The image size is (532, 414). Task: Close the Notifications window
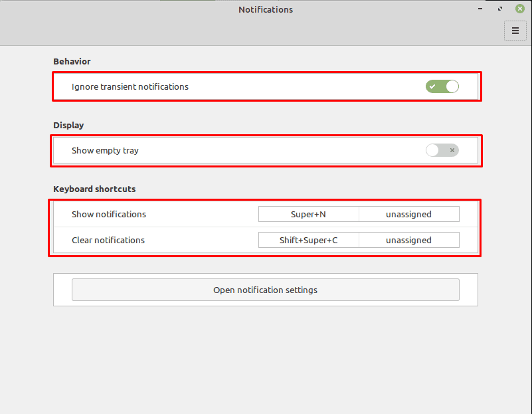click(520, 9)
